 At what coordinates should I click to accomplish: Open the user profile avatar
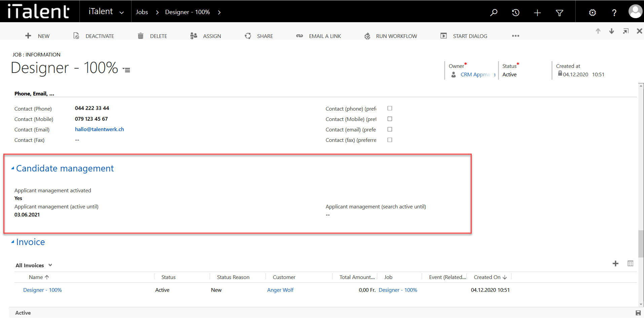pos(635,11)
